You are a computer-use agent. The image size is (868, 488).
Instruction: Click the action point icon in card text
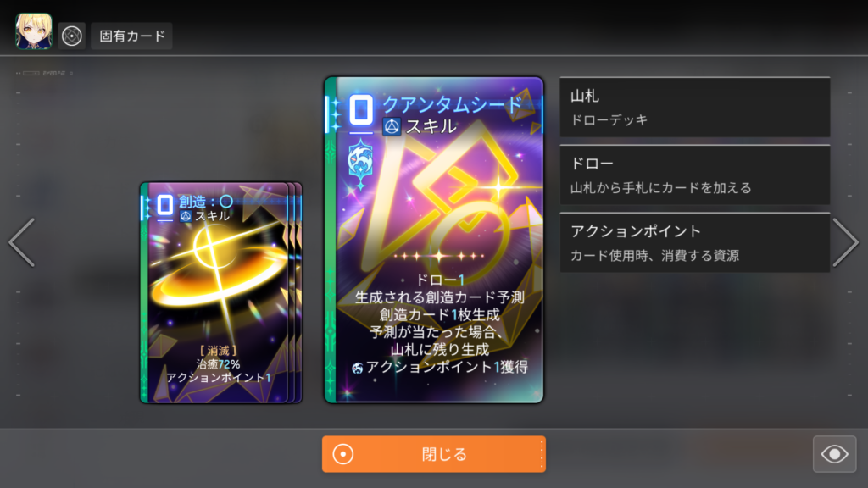[x=358, y=368]
